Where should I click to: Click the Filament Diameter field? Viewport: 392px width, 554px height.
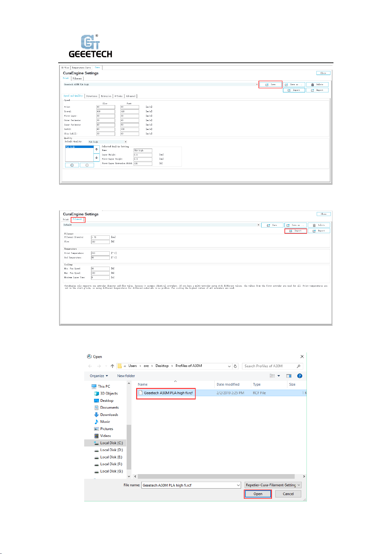tap(100, 237)
